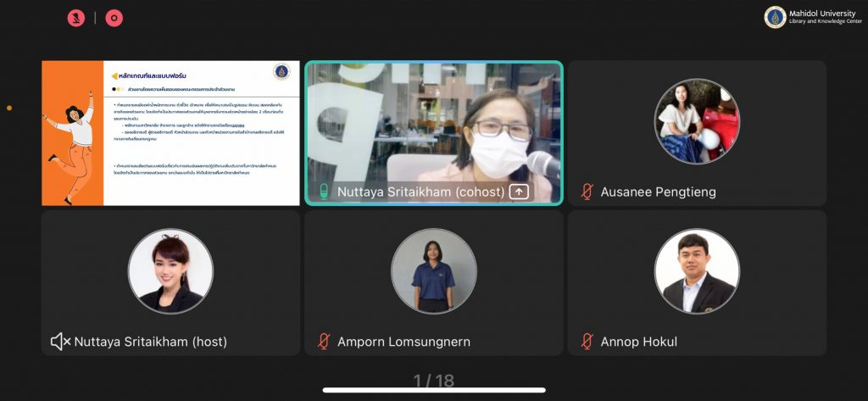
Task: Click Annop Hokul's profile picture
Action: [697, 271]
